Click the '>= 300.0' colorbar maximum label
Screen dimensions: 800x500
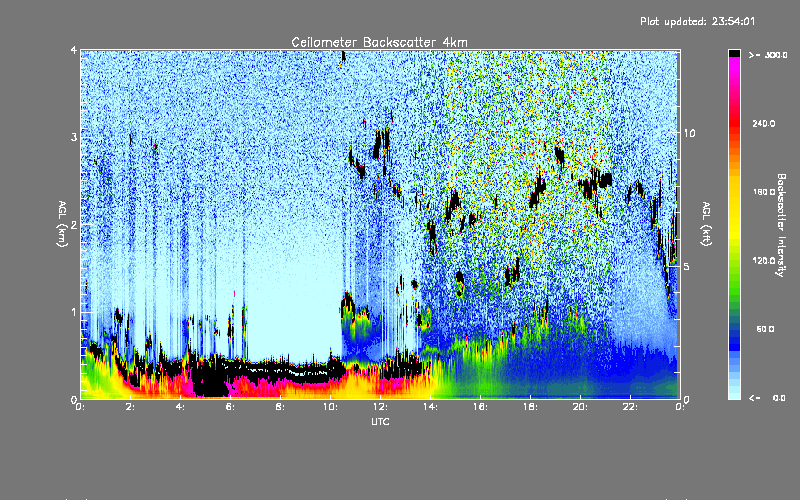coord(768,55)
